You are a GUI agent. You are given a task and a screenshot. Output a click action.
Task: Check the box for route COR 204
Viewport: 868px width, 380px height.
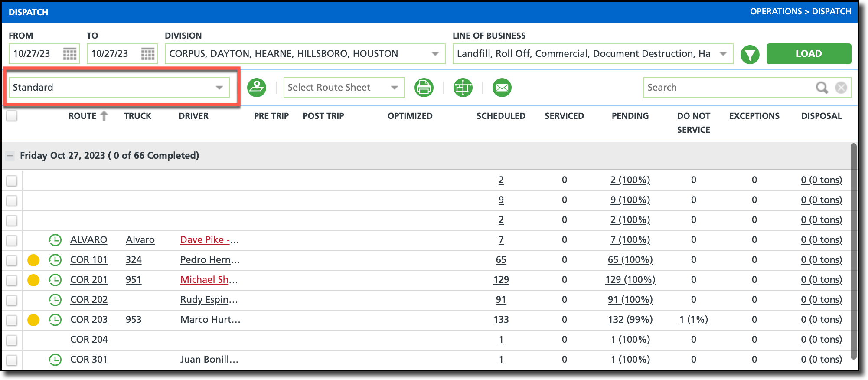click(12, 340)
